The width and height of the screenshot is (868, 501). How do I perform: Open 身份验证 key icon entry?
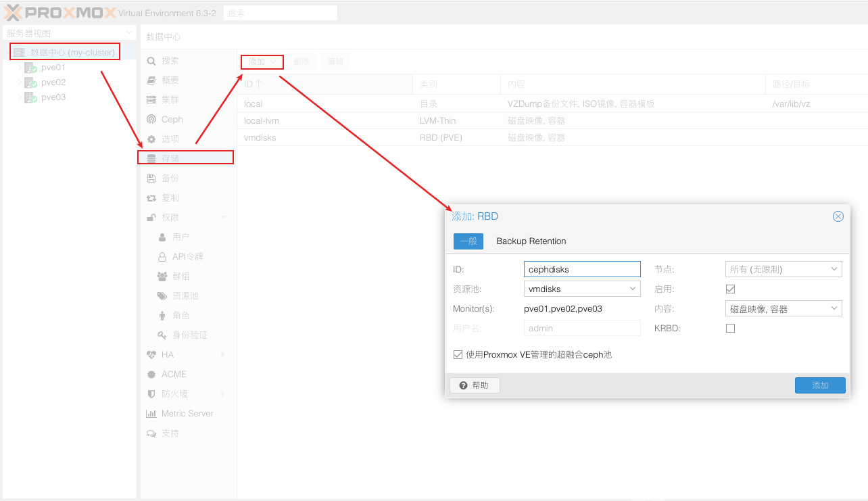pos(162,335)
